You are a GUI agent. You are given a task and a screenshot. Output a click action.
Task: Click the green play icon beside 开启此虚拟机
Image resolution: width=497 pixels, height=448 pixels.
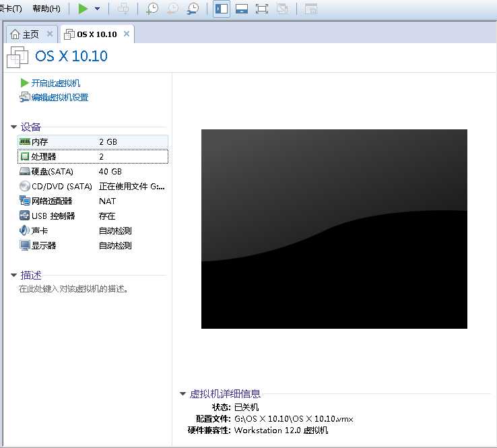pos(24,83)
